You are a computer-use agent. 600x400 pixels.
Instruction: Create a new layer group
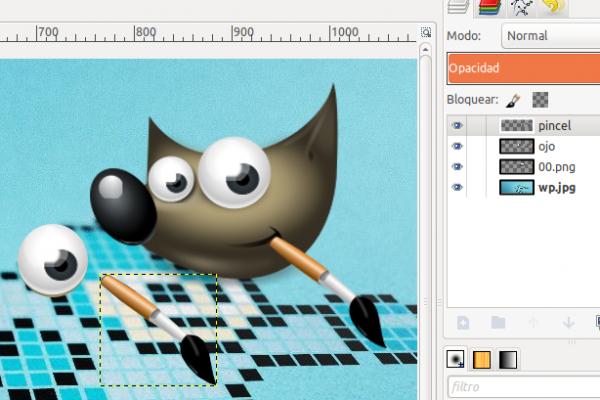tap(498, 323)
